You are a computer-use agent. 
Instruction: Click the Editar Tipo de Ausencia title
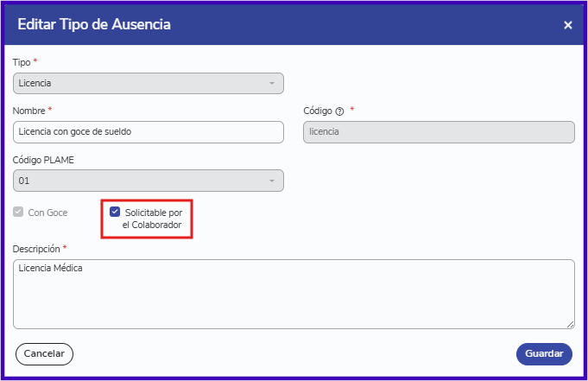click(x=94, y=24)
